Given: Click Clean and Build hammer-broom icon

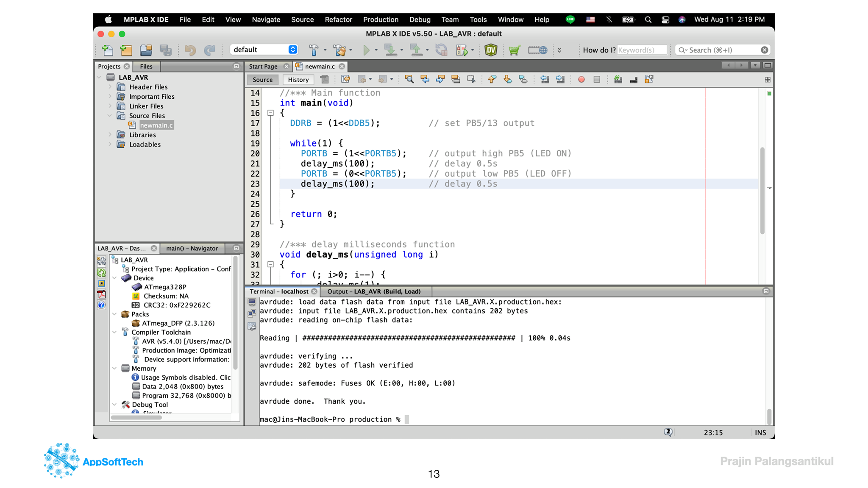Looking at the screenshot, I should tap(339, 50).
